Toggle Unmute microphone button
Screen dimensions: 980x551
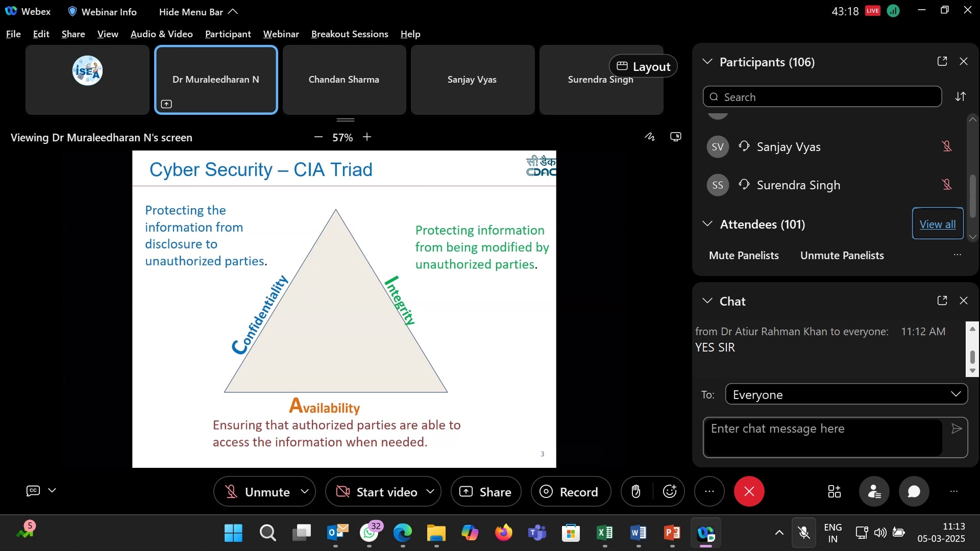(x=258, y=492)
